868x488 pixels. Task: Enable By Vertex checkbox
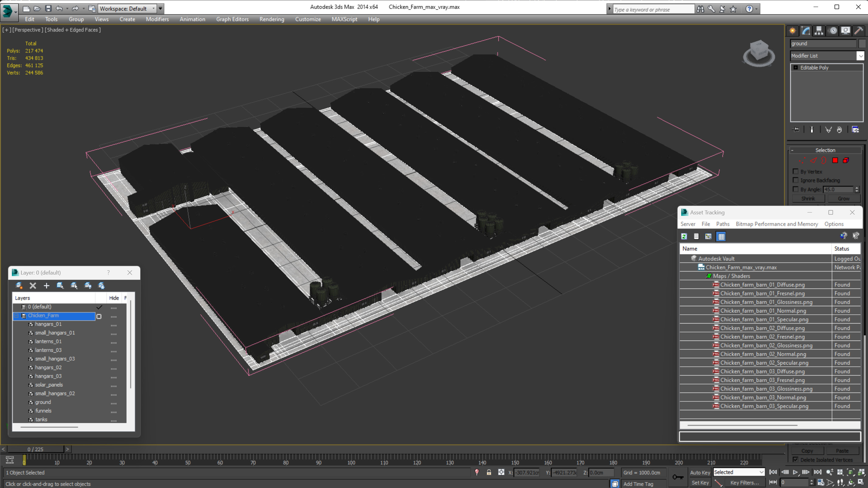[796, 171]
